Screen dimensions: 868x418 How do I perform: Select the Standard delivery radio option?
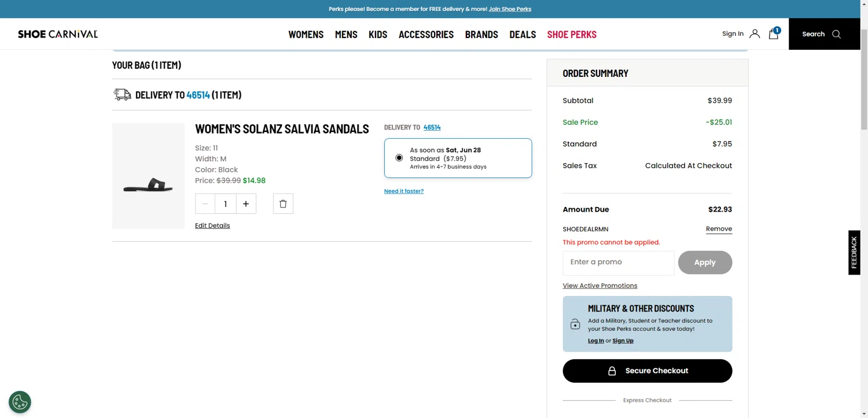click(x=399, y=158)
